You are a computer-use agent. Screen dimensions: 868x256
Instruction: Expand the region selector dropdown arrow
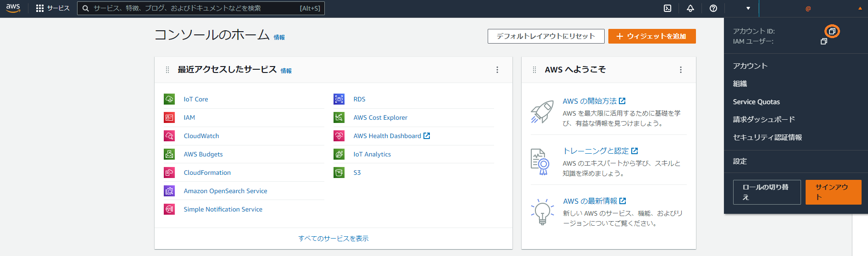click(748, 8)
